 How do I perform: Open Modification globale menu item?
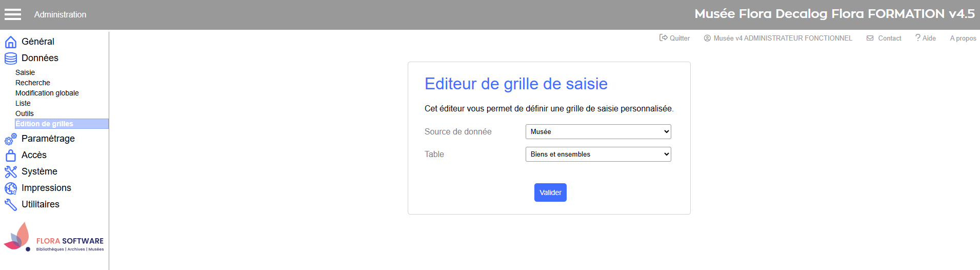pos(47,93)
